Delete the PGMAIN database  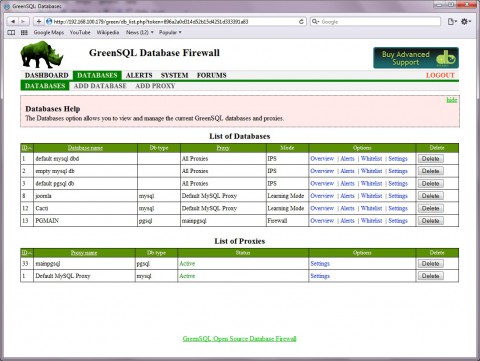pyautogui.click(x=431, y=221)
